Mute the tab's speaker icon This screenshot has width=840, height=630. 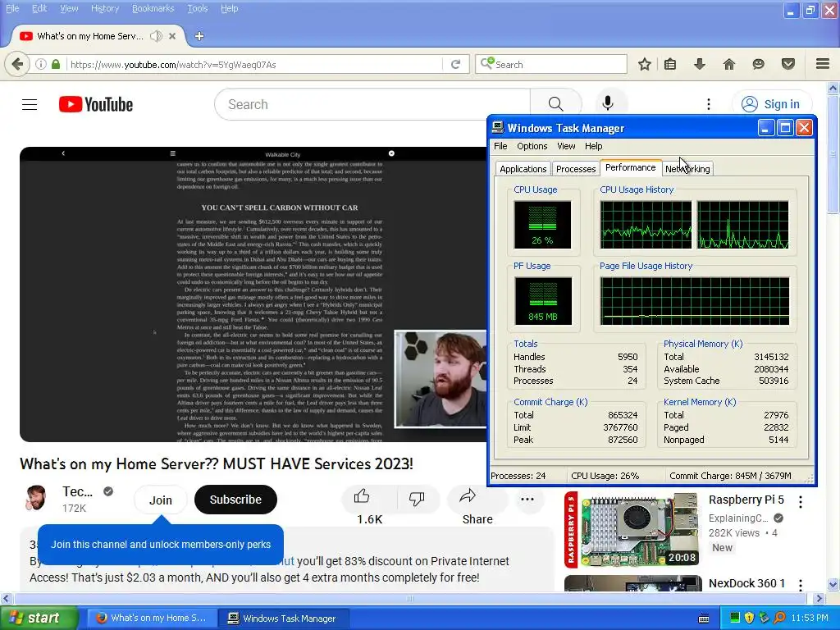pyautogui.click(x=156, y=36)
